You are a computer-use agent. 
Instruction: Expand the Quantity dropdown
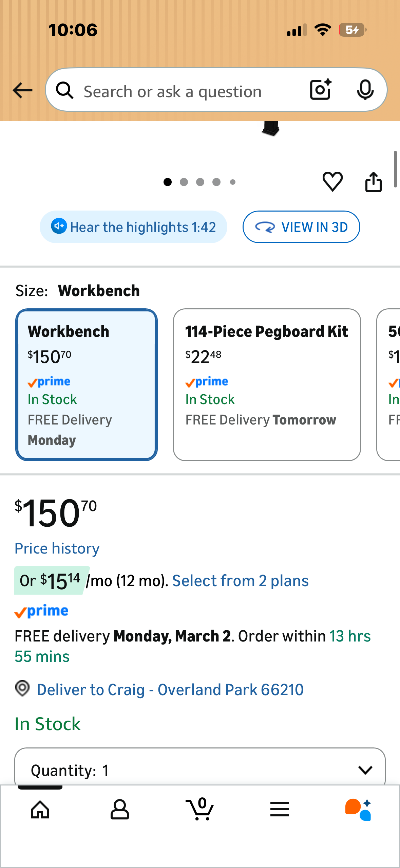click(200, 770)
